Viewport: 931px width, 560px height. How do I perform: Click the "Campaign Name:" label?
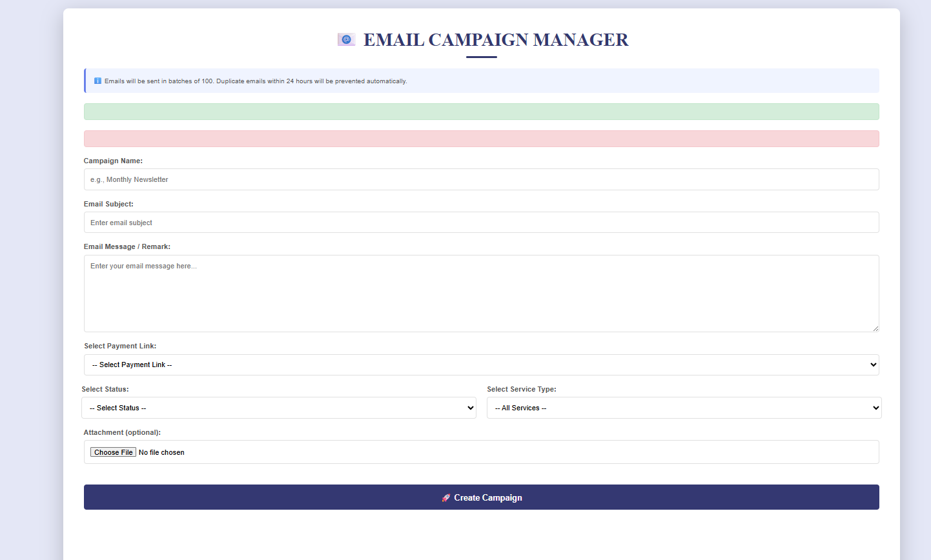[113, 161]
